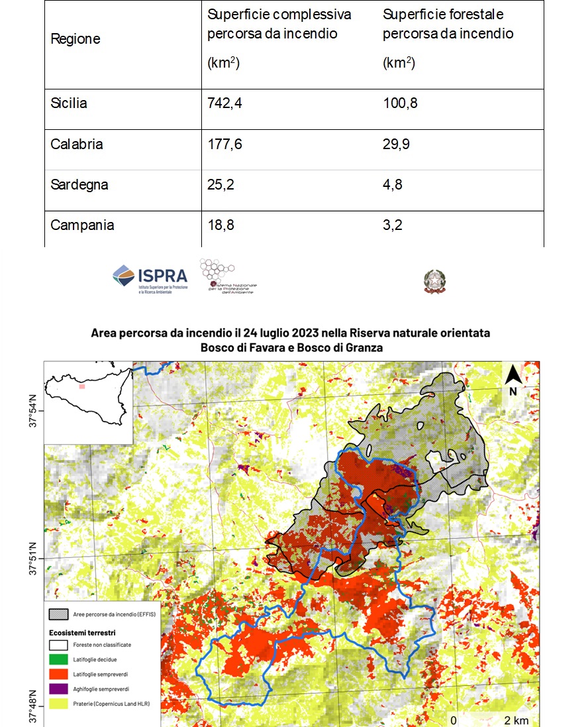Viewport: 588px width, 727px height.
Task: Click the value 4,8
Action: pyautogui.click(x=393, y=184)
